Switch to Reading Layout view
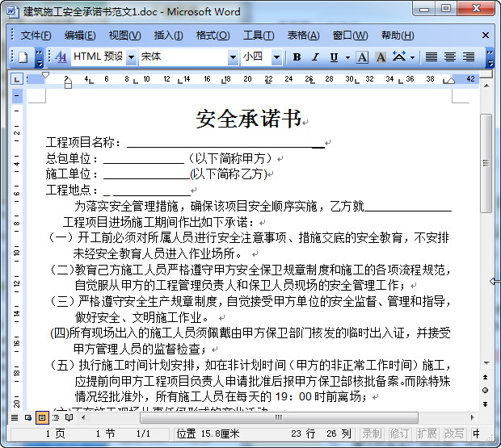Screen dimensions: 501x448 pyautogui.click(x=69, y=417)
